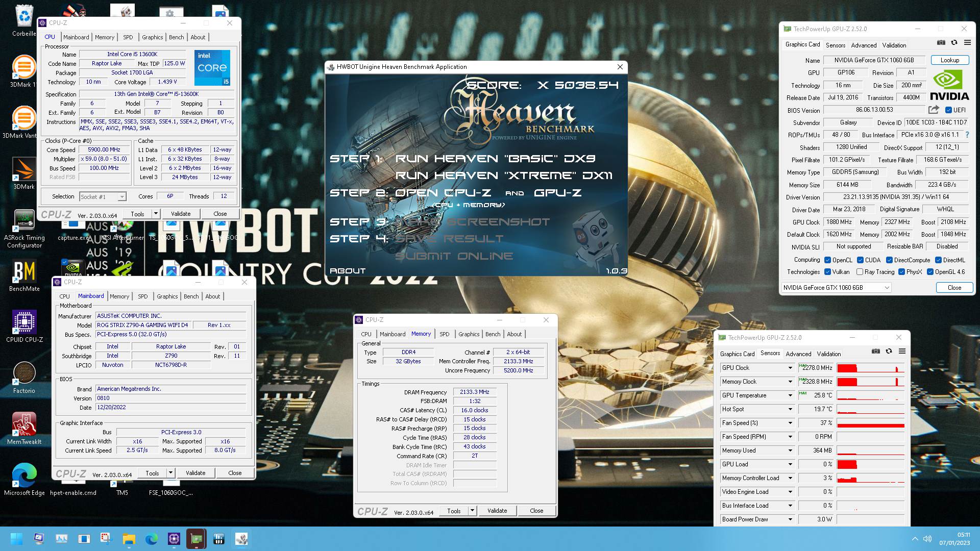This screenshot has width=980, height=551.
Task: Open the Memory Clock sensor dropdown
Action: 790,382
